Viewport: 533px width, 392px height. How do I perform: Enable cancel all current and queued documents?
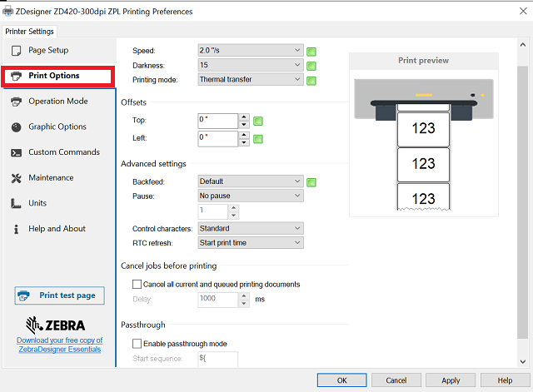pyautogui.click(x=137, y=285)
